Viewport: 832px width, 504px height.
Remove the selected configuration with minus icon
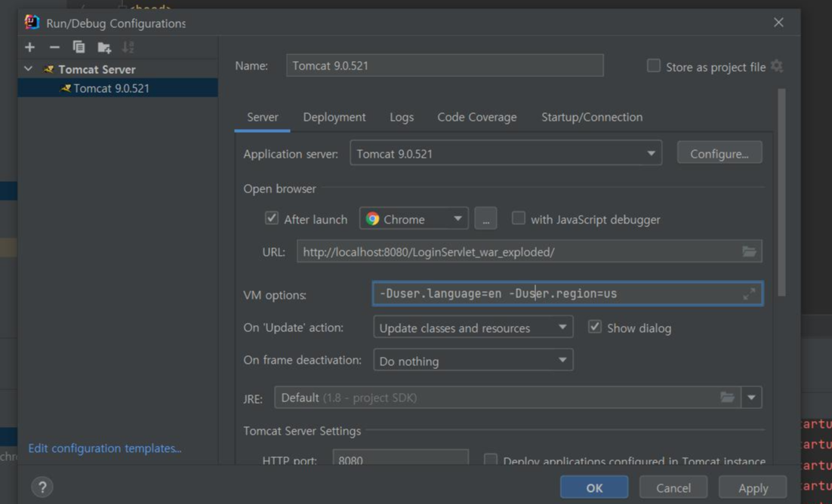pos(54,48)
